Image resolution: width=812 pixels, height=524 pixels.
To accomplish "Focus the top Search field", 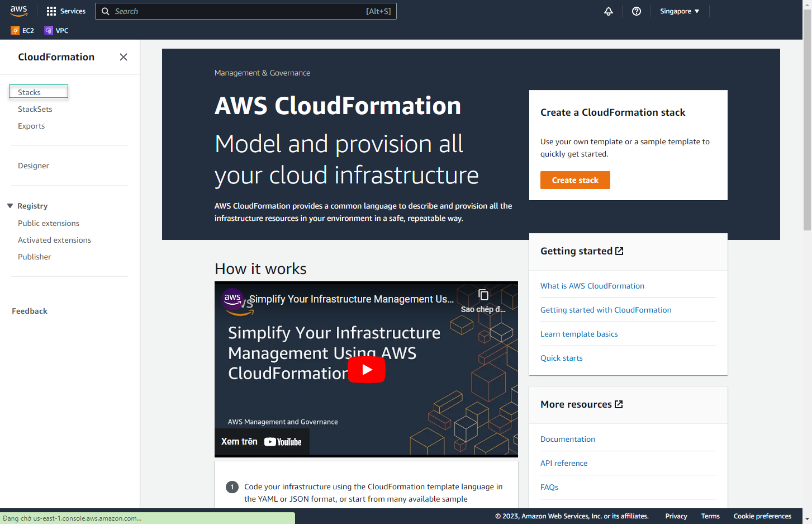I will click(x=246, y=11).
